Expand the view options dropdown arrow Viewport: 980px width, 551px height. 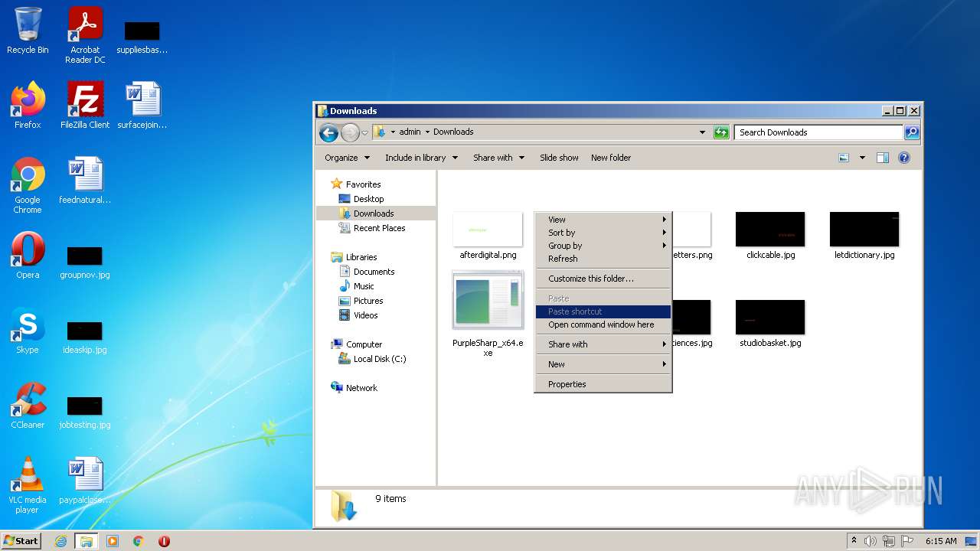pyautogui.click(x=862, y=158)
